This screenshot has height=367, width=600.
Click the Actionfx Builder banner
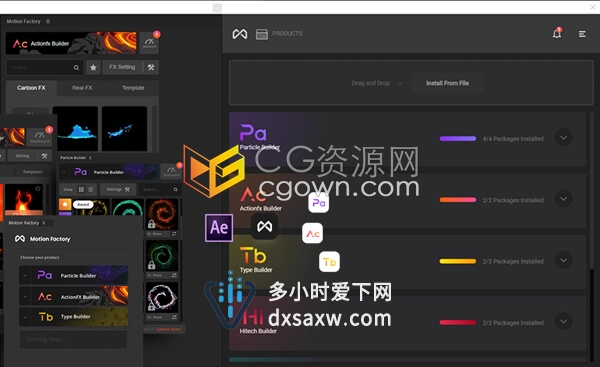71,43
